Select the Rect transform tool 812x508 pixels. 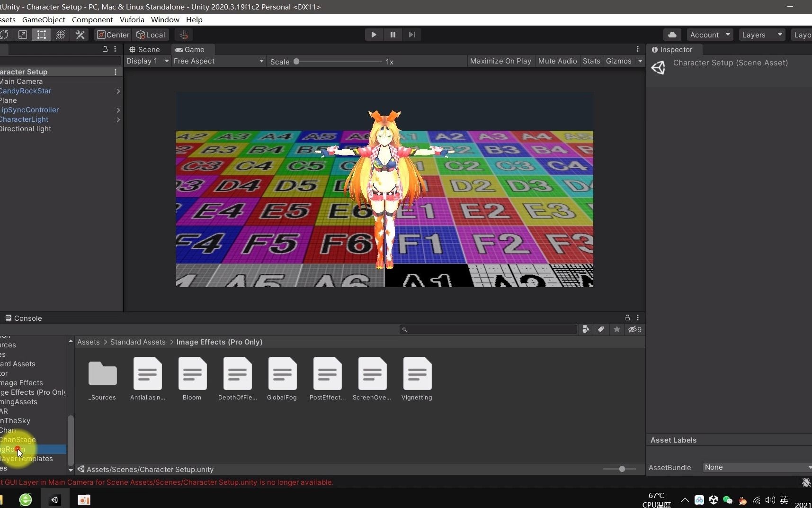pyautogui.click(x=42, y=35)
